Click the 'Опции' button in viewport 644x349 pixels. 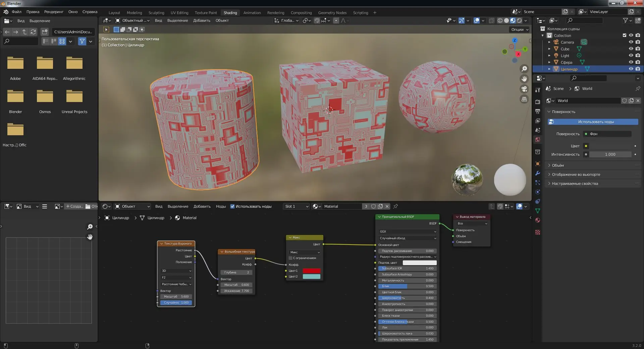pyautogui.click(x=520, y=30)
